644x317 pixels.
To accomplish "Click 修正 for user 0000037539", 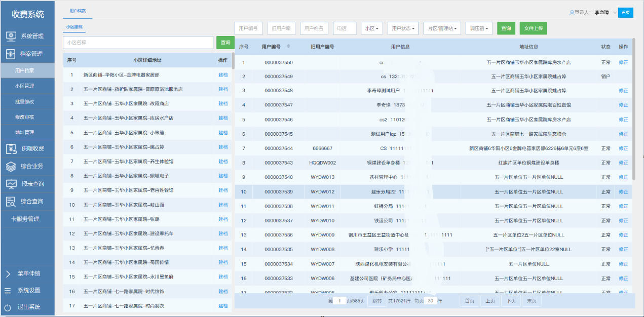I will 623,192.
